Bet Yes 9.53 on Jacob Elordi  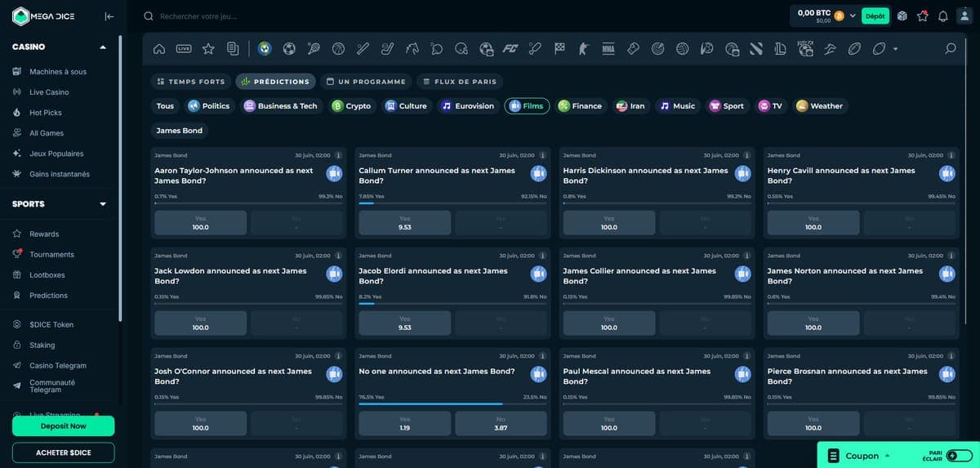click(404, 323)
